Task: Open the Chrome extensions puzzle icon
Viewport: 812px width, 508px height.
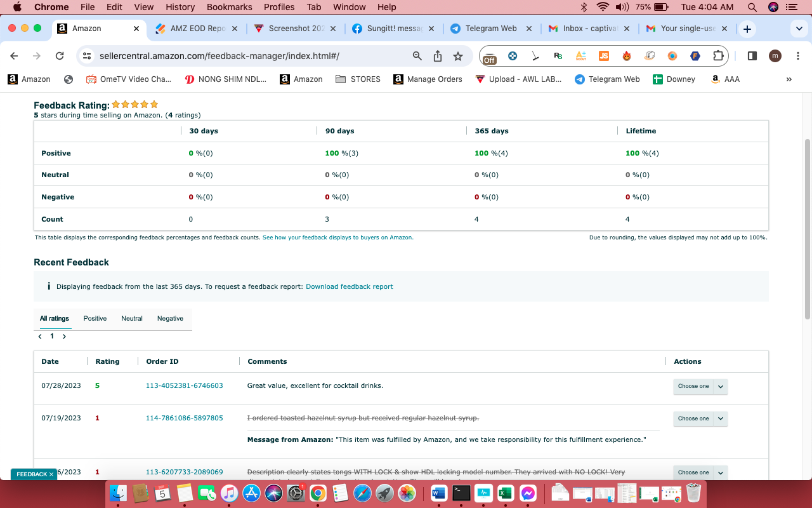Action: pyautogui.click(x=718, y=56)
